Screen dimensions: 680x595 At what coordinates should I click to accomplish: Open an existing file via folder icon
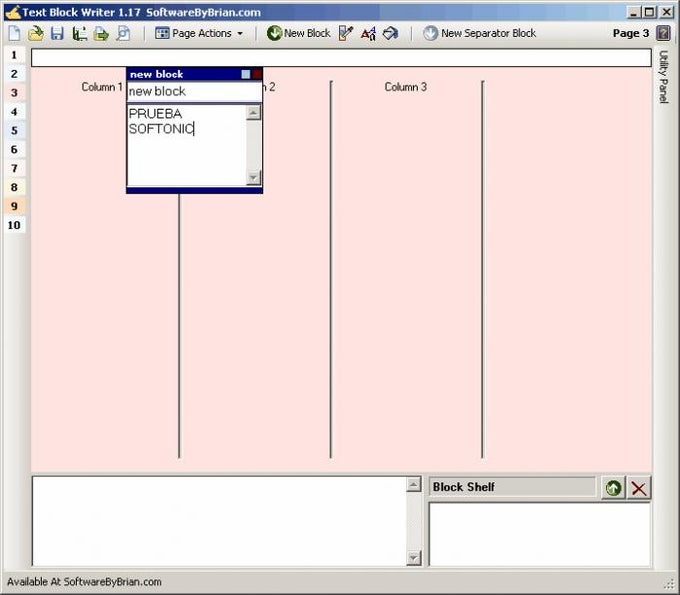point(36,33)
